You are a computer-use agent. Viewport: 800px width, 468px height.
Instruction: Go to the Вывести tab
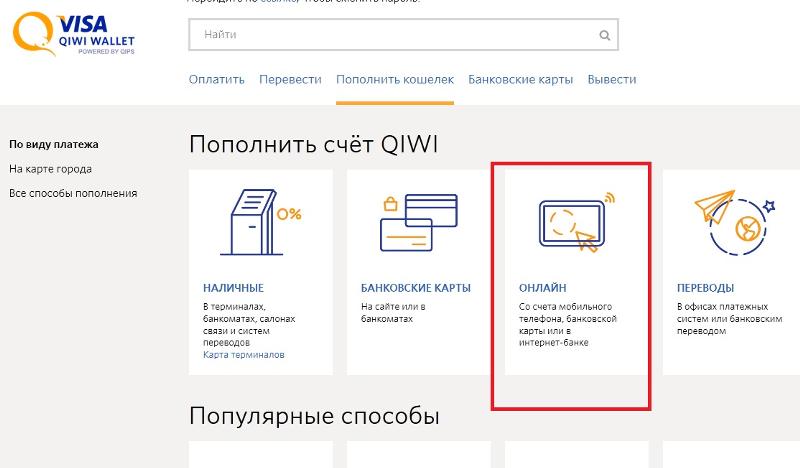coord(612,80)
